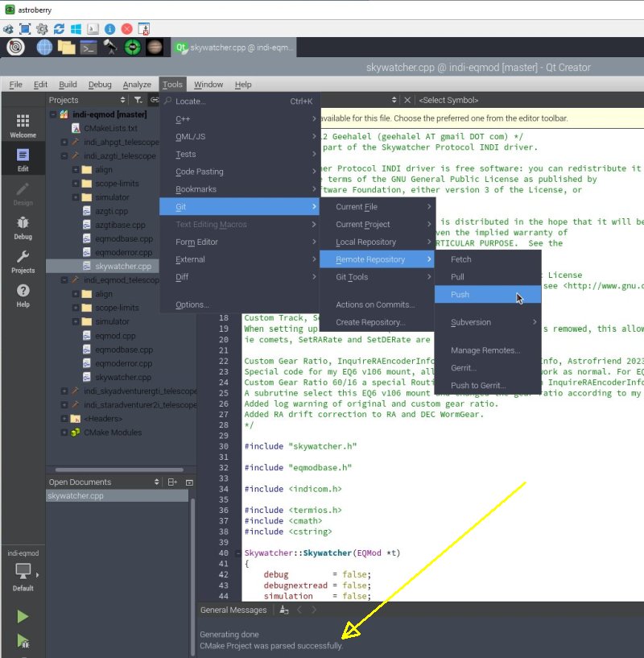644x658 pixels.
Task: Launch the telescope application icon
Action: tap(110, 47)
